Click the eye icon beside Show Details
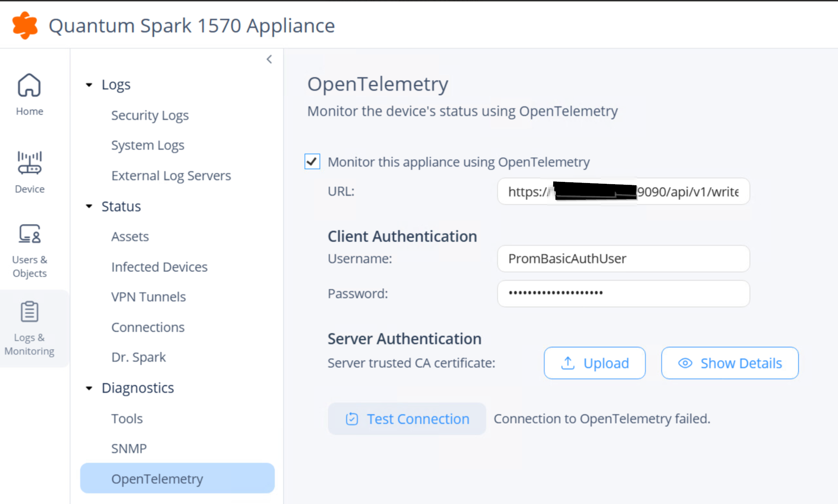 685,363
